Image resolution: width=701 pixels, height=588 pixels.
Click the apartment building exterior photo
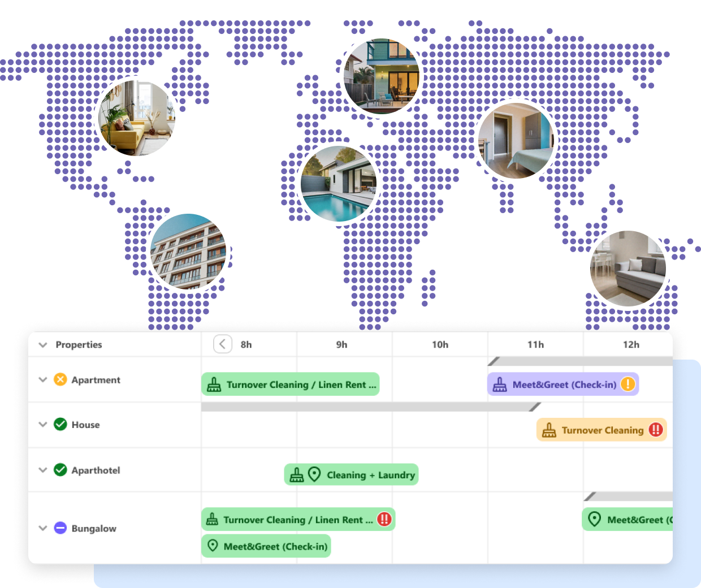click(188, 252)
